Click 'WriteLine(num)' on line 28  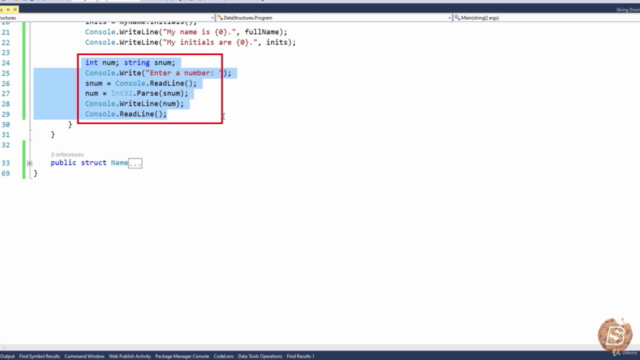(x=151, y=104)
